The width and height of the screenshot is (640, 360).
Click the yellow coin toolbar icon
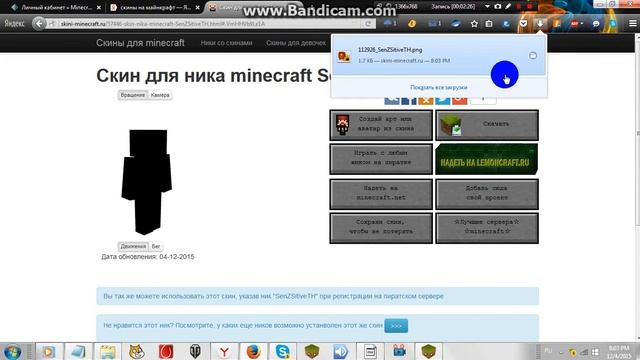pos(412,24)
